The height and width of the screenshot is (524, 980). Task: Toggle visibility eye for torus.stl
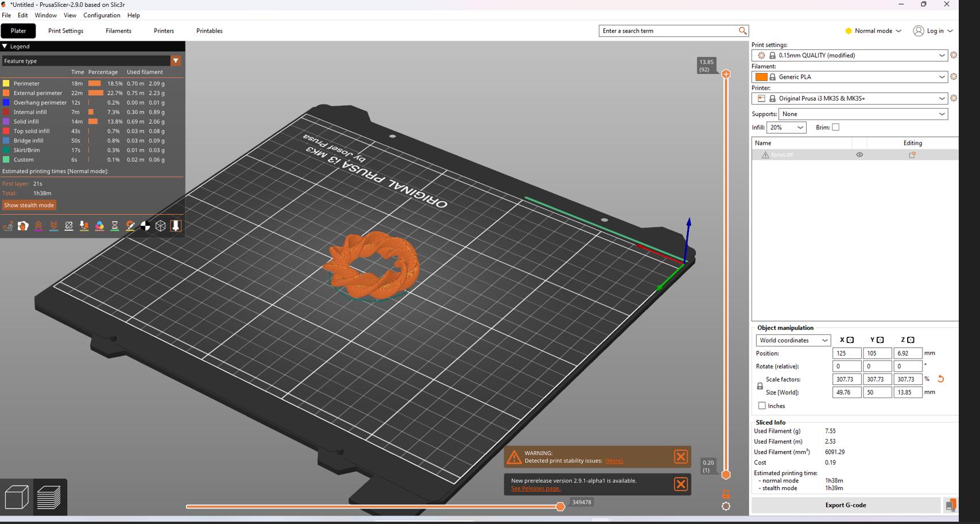(859, 155)
